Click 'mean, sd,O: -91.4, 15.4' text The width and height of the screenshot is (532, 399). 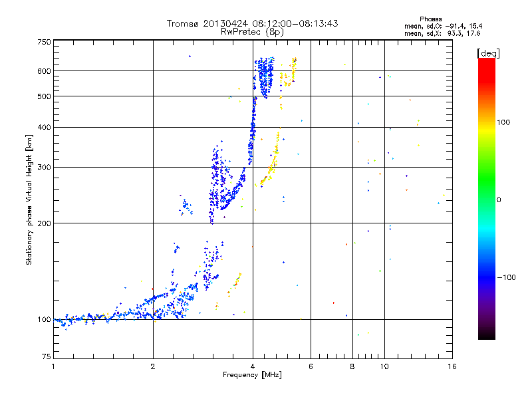[x=443, y=27]
